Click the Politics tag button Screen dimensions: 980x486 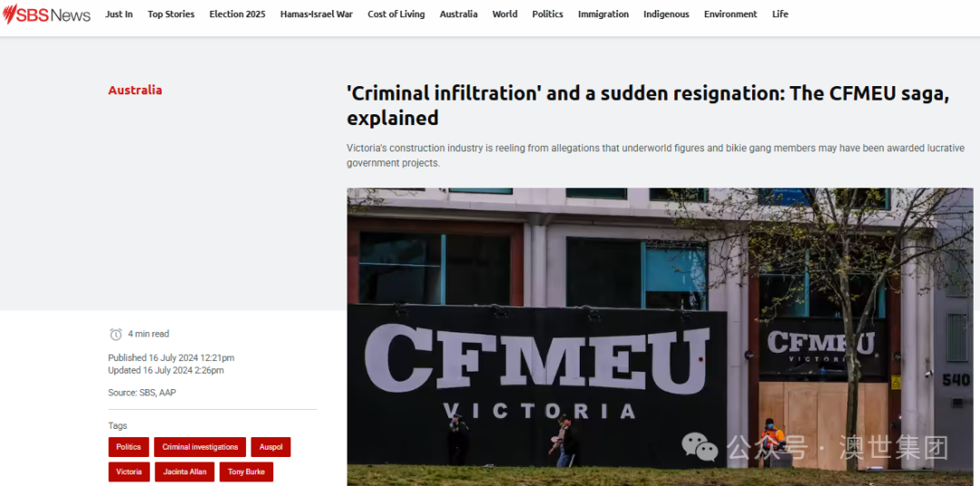pos(129,447)
